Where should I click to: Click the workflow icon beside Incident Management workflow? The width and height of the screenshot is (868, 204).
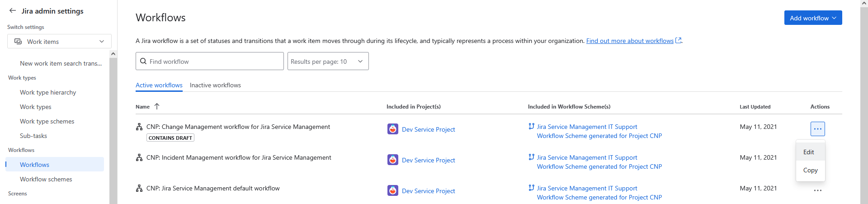click(x=139, y=158)
